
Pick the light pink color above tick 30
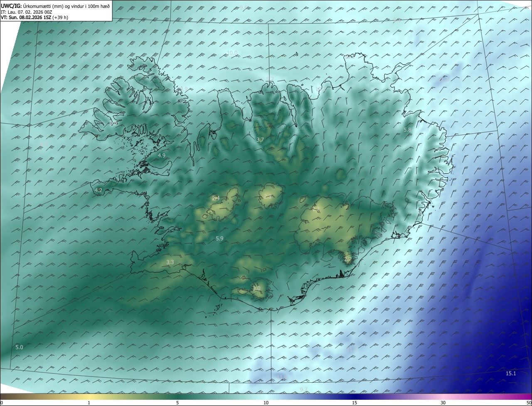pos(443,396)
